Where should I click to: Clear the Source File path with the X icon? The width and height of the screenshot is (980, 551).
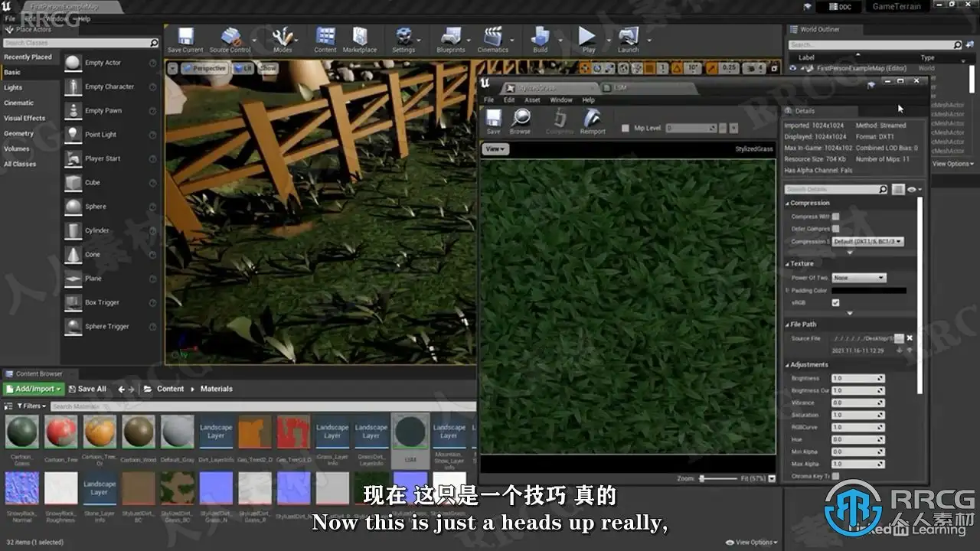(910, 338)
